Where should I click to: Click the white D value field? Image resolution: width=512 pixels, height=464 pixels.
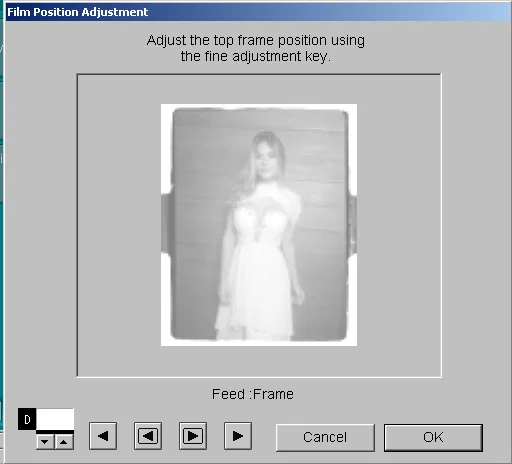click(x=55, y=419)
